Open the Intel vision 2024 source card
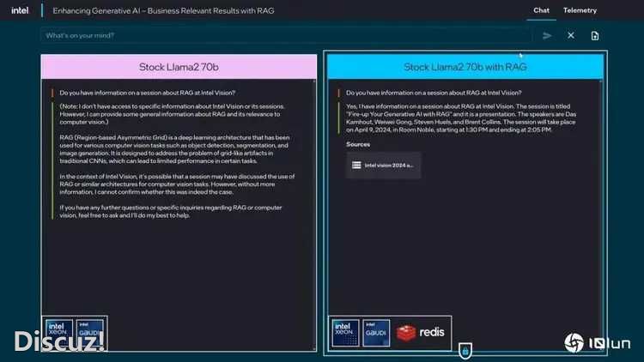This screenshot has height=362, width=644. click(384, 165)
